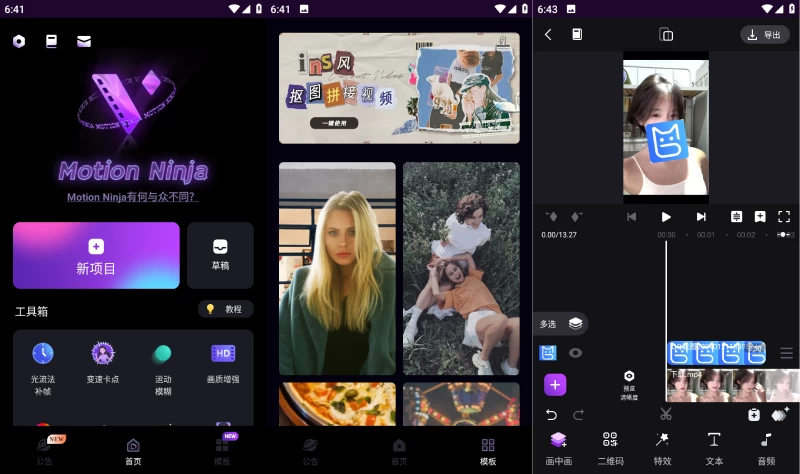The image size is (800, 474).
Task: Open the book guide icon in editor header
Action: point(577,34)
